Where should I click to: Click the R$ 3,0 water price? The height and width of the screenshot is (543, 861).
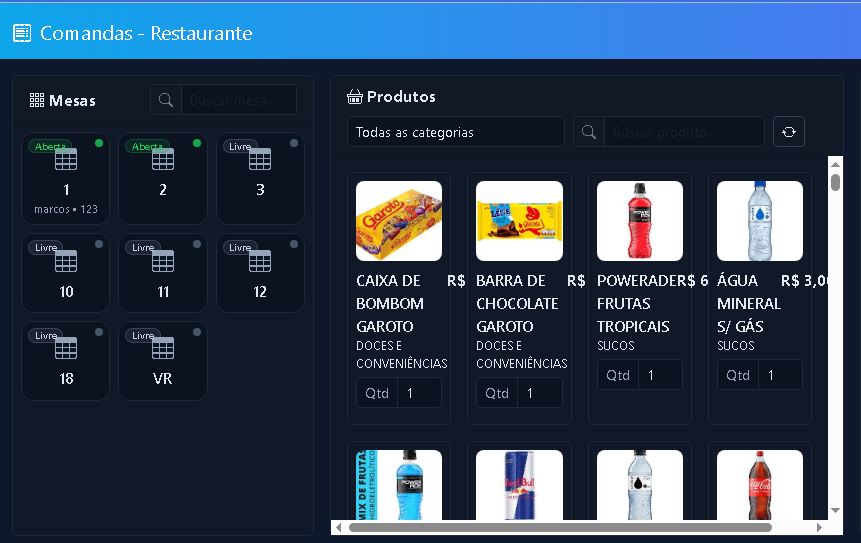tap(804, 281)
